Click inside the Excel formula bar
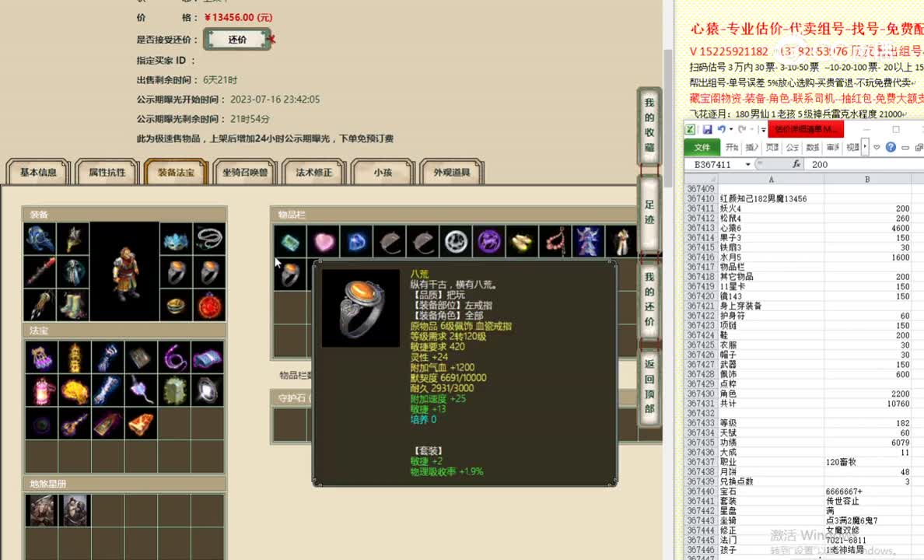924x560 pixels. coord(856,164)
